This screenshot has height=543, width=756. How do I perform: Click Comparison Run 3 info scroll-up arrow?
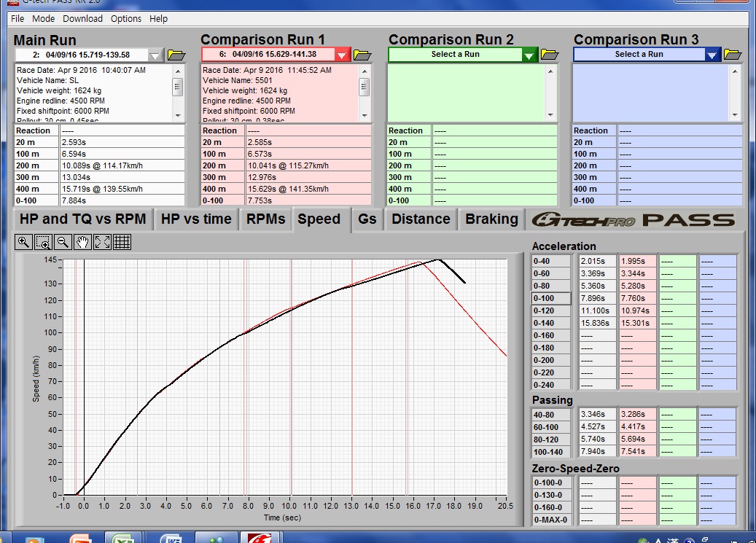coord(735,71)
